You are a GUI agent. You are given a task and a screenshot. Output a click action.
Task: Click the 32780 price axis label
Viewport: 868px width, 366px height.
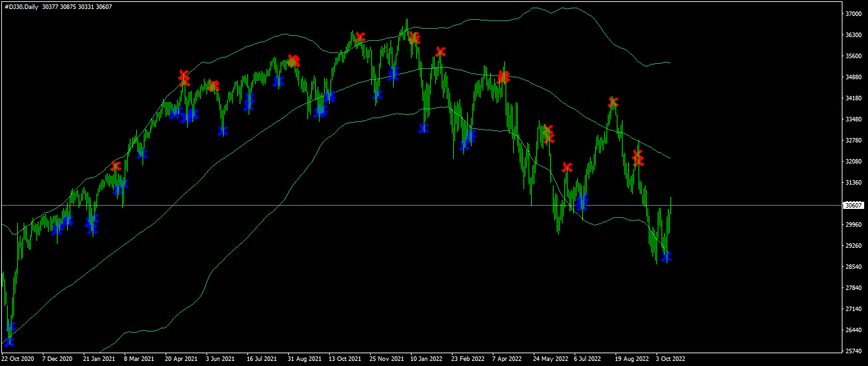click(x=853, y=140)
